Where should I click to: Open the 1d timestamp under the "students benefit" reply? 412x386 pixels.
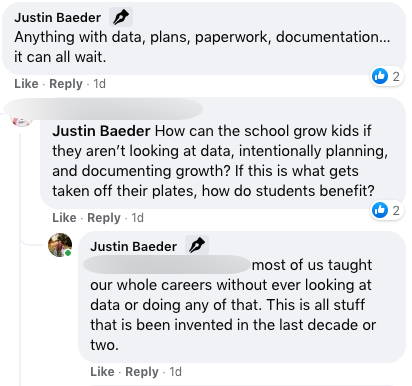point(137,218)
